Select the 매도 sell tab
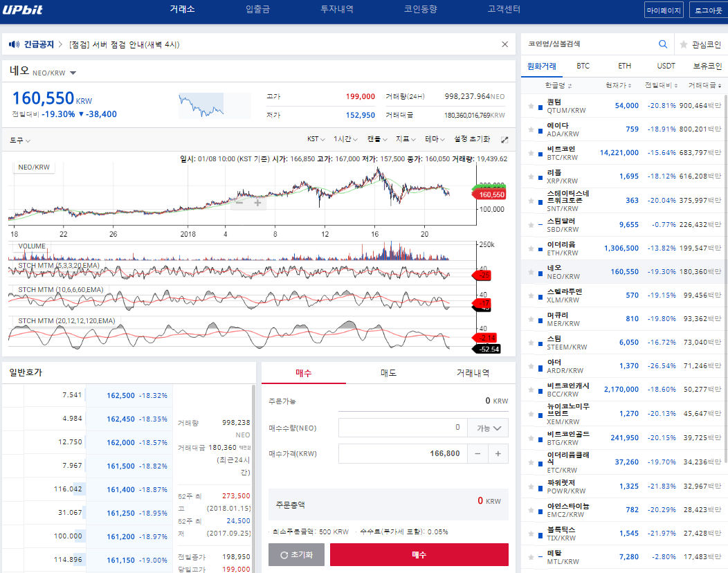This screenshot has width=728, height=573. tap(388, 373)
